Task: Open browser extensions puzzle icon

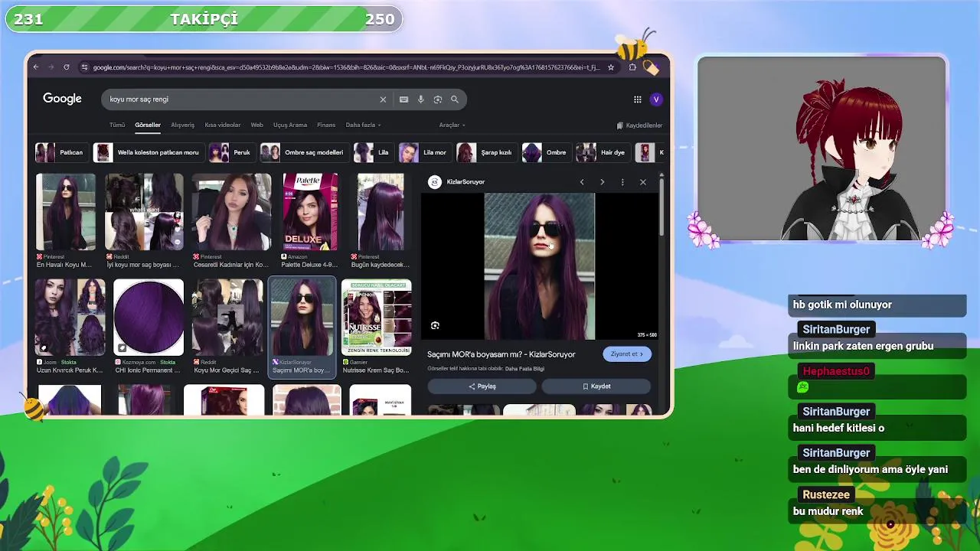Action: coord(632,67)
